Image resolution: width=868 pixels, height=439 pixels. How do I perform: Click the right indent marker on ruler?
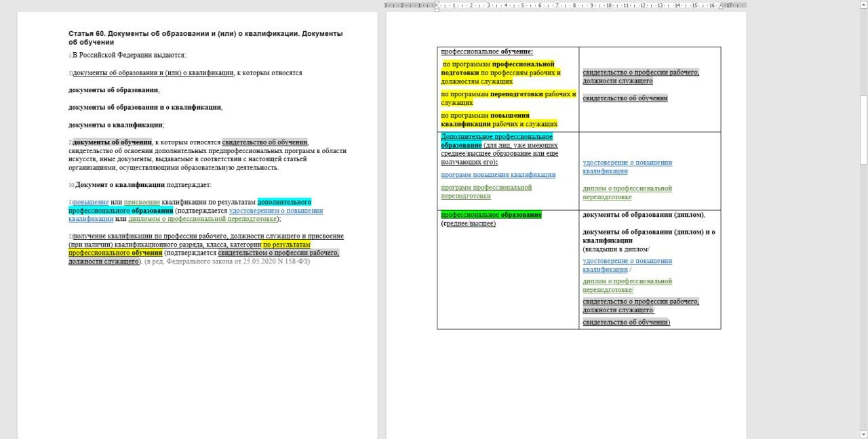coord(721,6)
